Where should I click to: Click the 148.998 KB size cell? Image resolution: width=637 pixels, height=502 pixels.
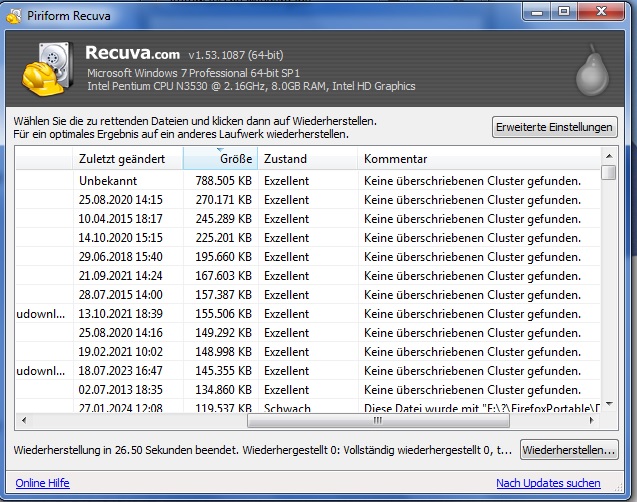coord(223,351)
